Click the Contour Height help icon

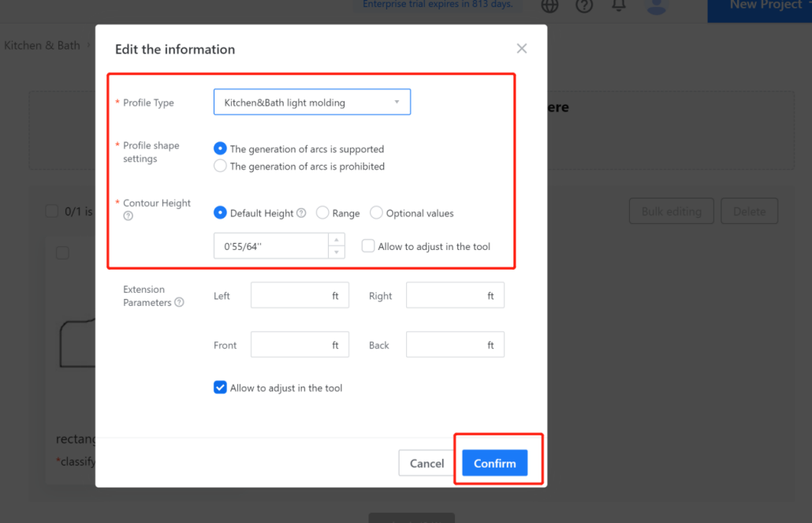[x=129, y=216]
